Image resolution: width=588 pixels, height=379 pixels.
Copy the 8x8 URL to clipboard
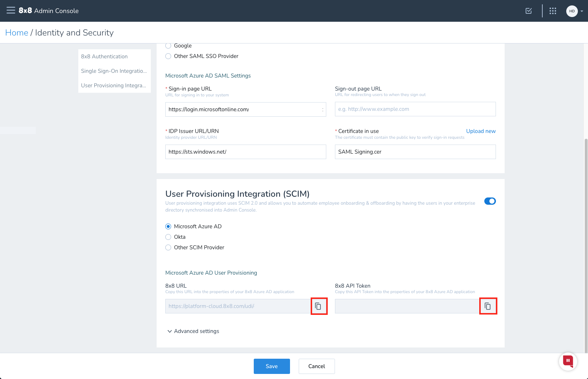click(x=319, y=306)
